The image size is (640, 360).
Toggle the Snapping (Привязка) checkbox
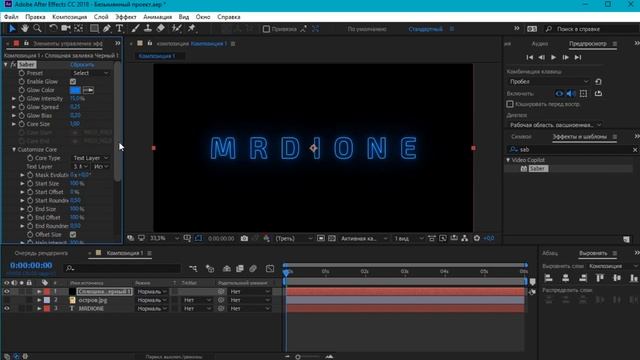tap(266, 29)
